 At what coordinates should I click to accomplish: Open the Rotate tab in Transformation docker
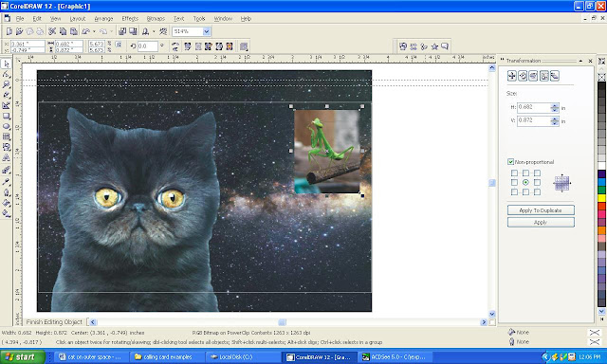[523, 76]
